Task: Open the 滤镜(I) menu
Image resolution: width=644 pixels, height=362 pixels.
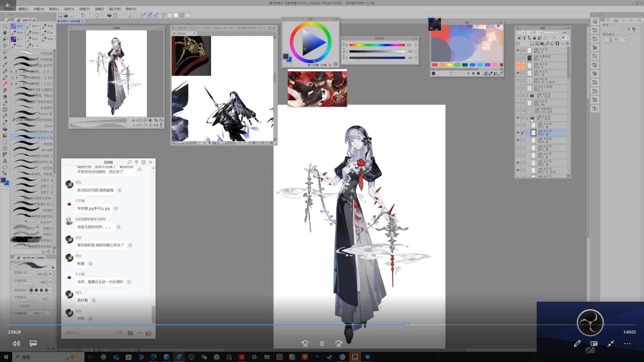Action: tap(99, 9)
